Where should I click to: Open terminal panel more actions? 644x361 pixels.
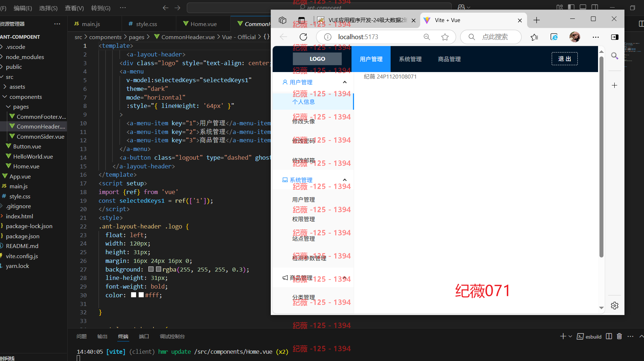point(630,336)
